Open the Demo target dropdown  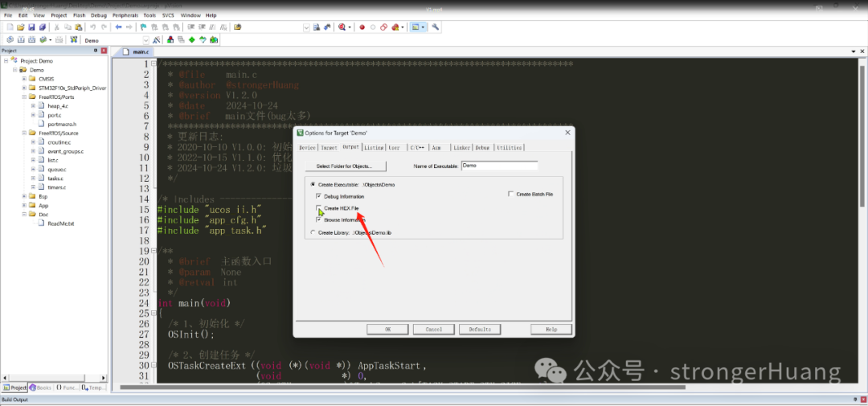(x=146, y=40)
